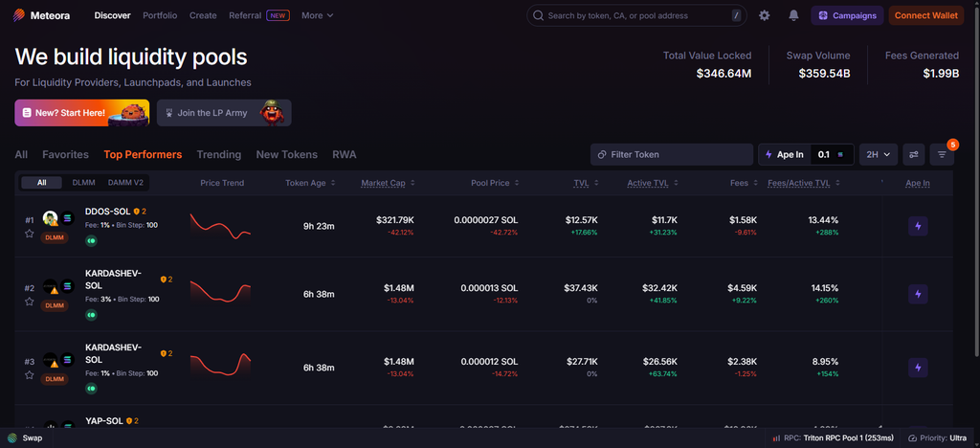Click the green badge icon under #2 KARDASHEV-SOL

click(x=91, y=315)
